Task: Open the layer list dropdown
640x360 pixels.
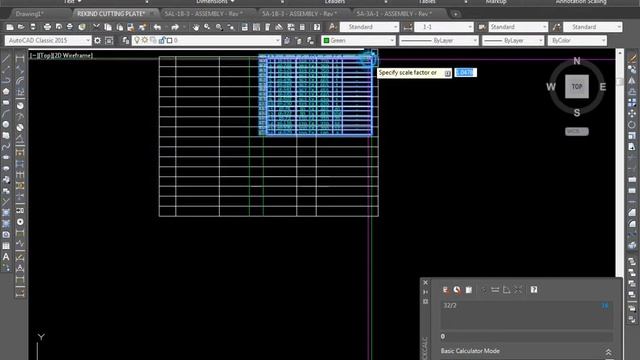Action: pyautogui.click(x=278, y=40)
